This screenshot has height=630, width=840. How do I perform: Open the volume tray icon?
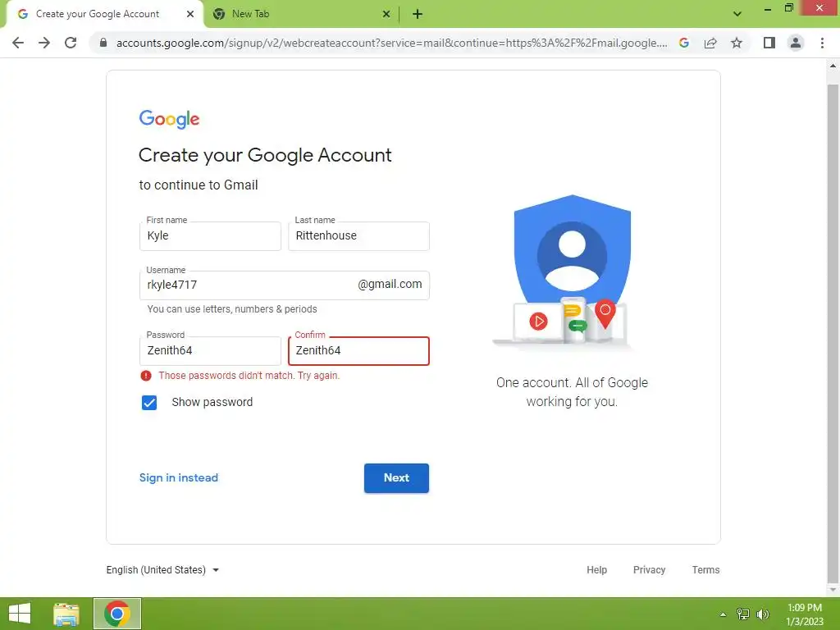763,614
